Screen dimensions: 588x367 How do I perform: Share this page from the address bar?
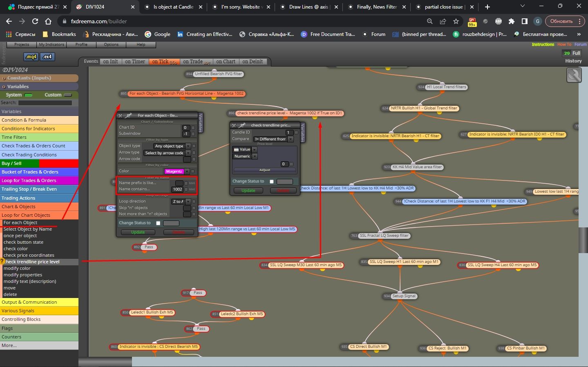(x=443, y=21)
